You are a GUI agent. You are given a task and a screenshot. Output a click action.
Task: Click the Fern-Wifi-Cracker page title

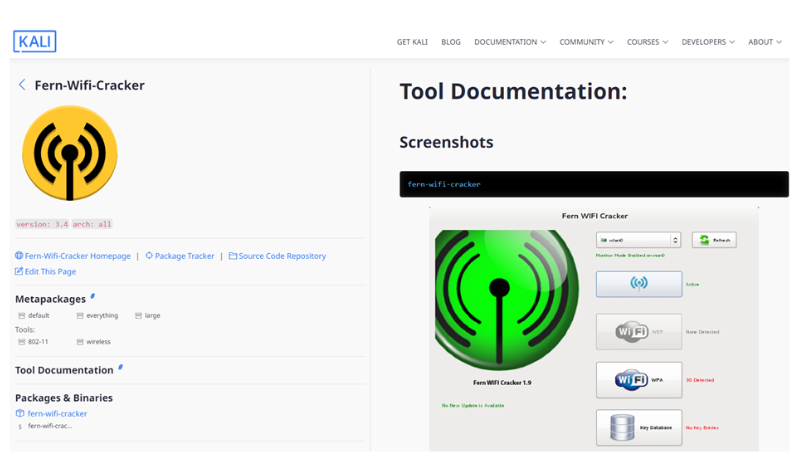click(x=89, y=85)
